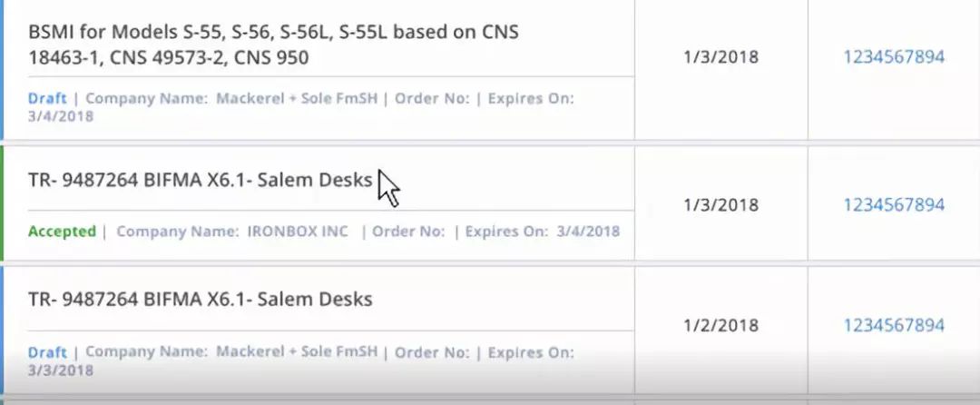Click the 1/2/2018 date cell
This screenshot has height=405, width=980.
coord(720,325)
